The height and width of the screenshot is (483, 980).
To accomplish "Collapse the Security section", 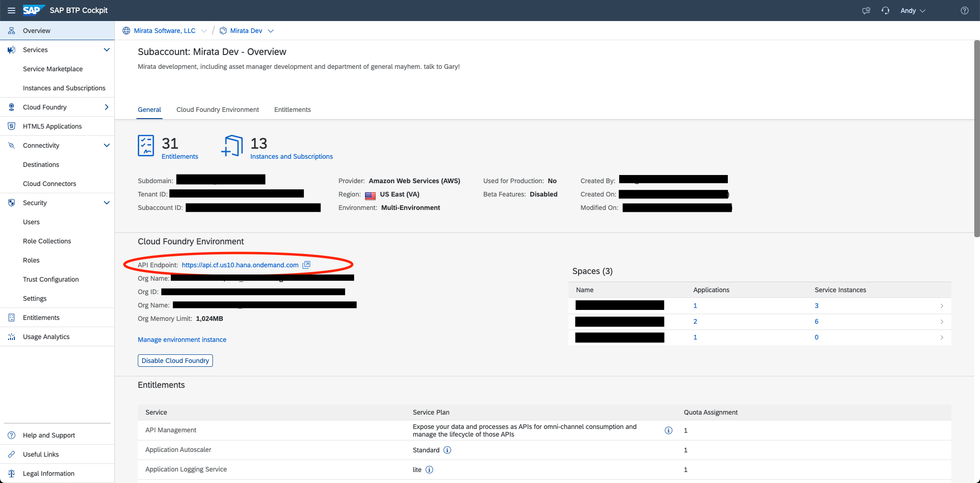I will click(107, 203).
